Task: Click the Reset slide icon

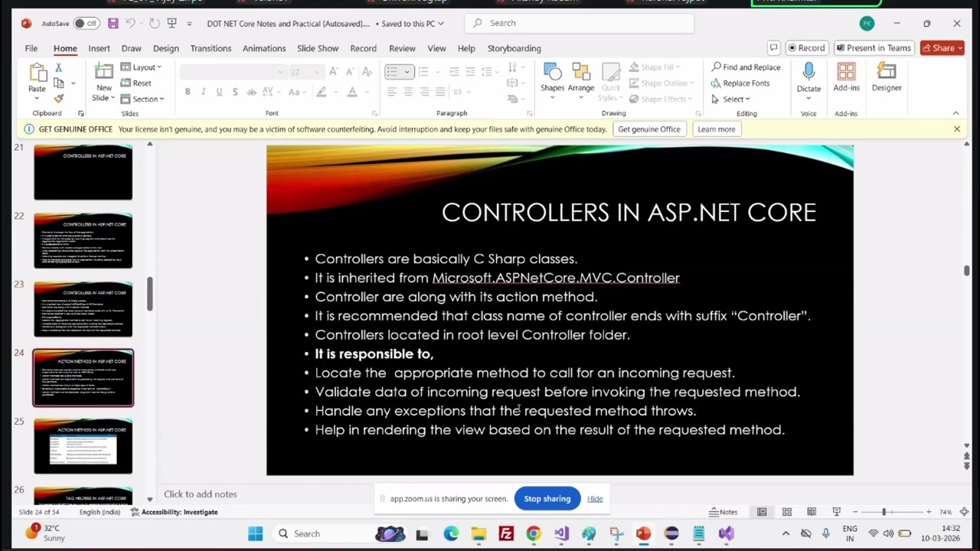Action: [x=136, y=83]
